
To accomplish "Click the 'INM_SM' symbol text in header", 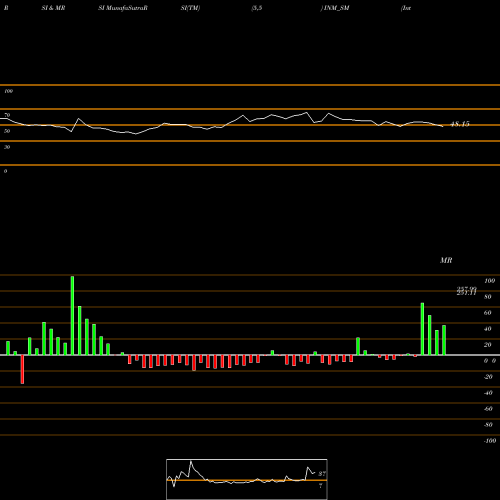I will [336, 8].
